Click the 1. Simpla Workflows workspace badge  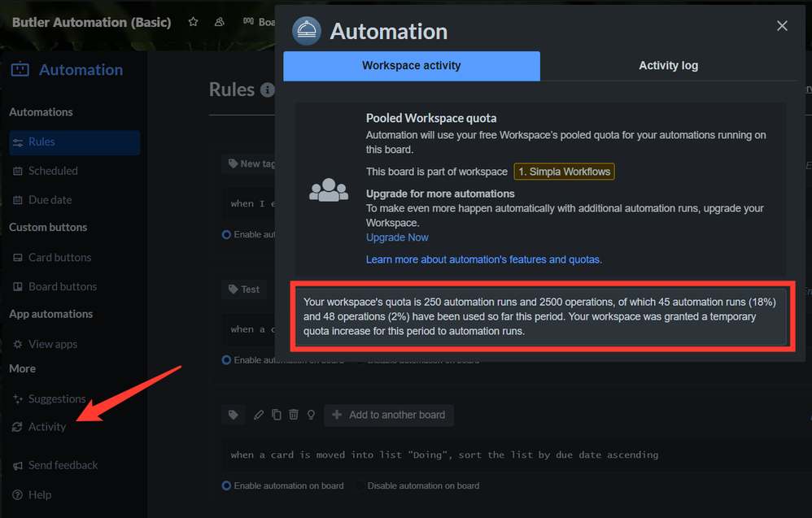[564, 172]
